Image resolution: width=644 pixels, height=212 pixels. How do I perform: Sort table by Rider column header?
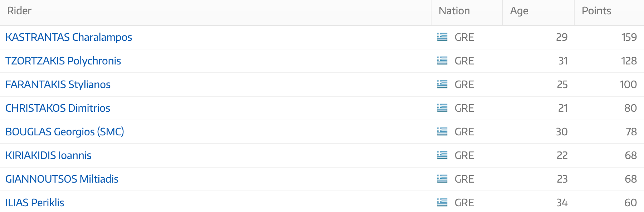click(x=19, y=11)
